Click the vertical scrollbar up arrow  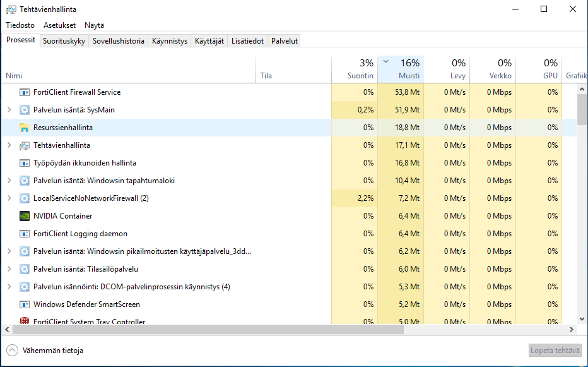(x=582, y=90)
